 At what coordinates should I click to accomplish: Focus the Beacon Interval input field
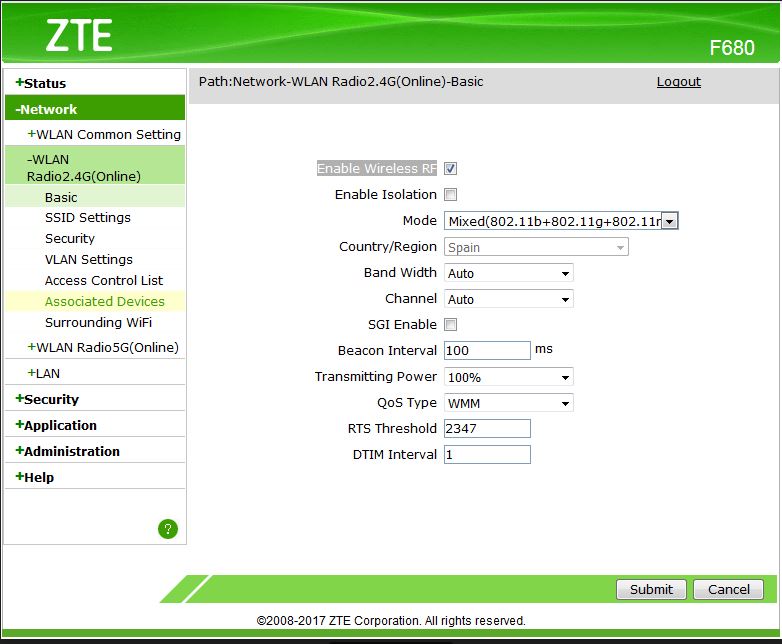click(487, 350)
